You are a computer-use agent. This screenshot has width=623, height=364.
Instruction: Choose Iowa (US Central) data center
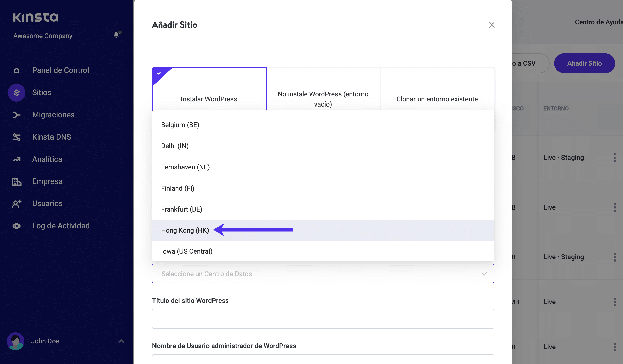pyautogui.click(x=187, y=251)
